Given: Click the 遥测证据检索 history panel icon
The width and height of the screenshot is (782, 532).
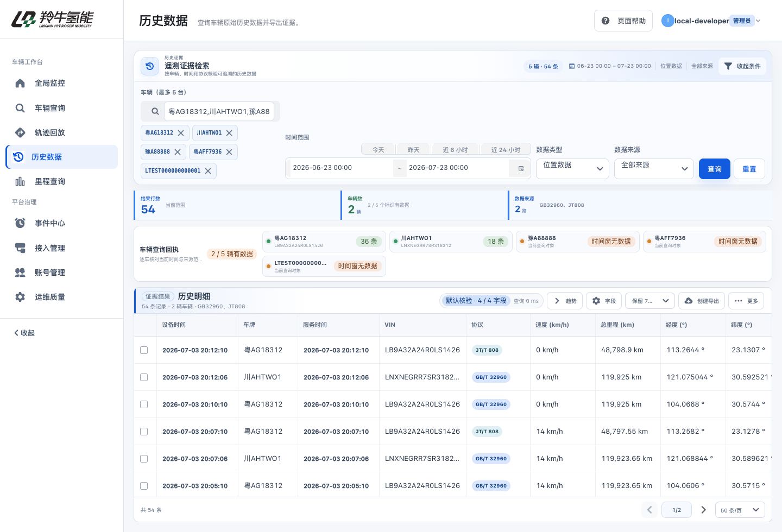Looking at the screenshot, I should click(150, 66).
